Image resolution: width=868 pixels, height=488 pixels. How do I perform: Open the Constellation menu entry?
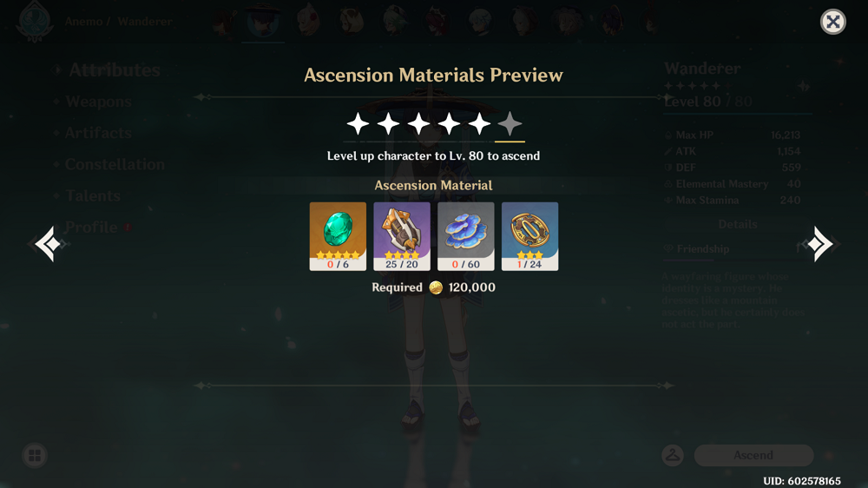[115, 164]
